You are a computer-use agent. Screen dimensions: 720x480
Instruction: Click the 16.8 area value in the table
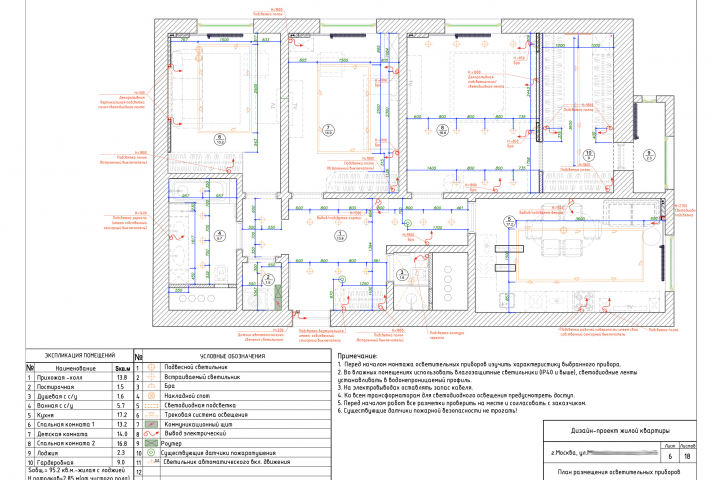point(122,443)
